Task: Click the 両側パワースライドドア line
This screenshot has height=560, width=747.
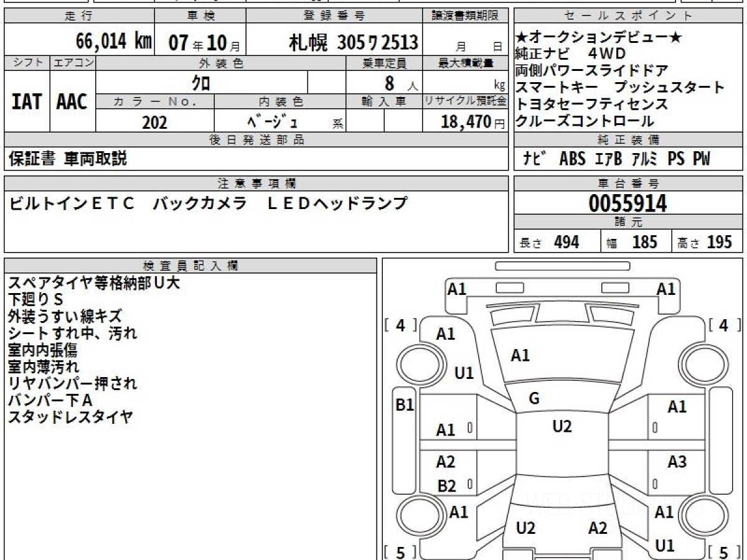Action: [x=592, y=70]
